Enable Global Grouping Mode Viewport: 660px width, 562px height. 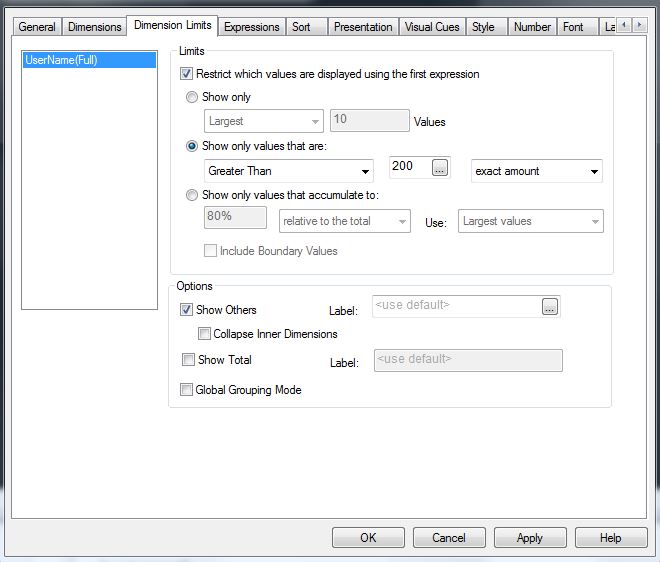(187, 390)
